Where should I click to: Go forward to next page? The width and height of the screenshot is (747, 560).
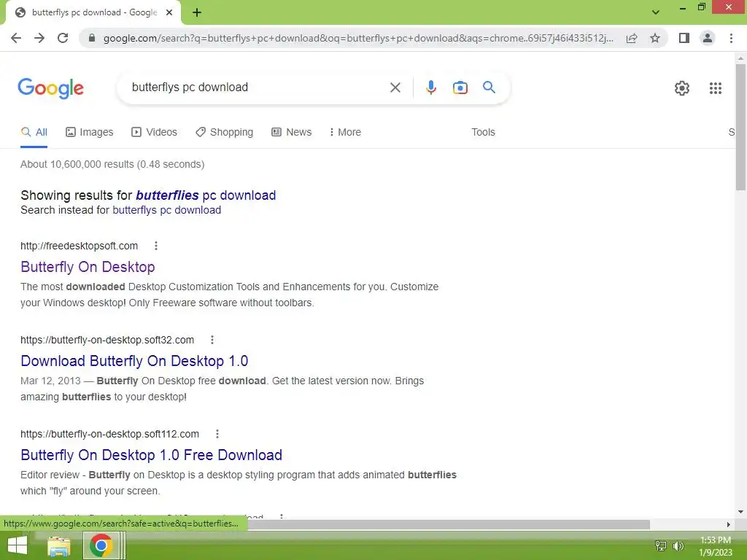pos(39,38)
